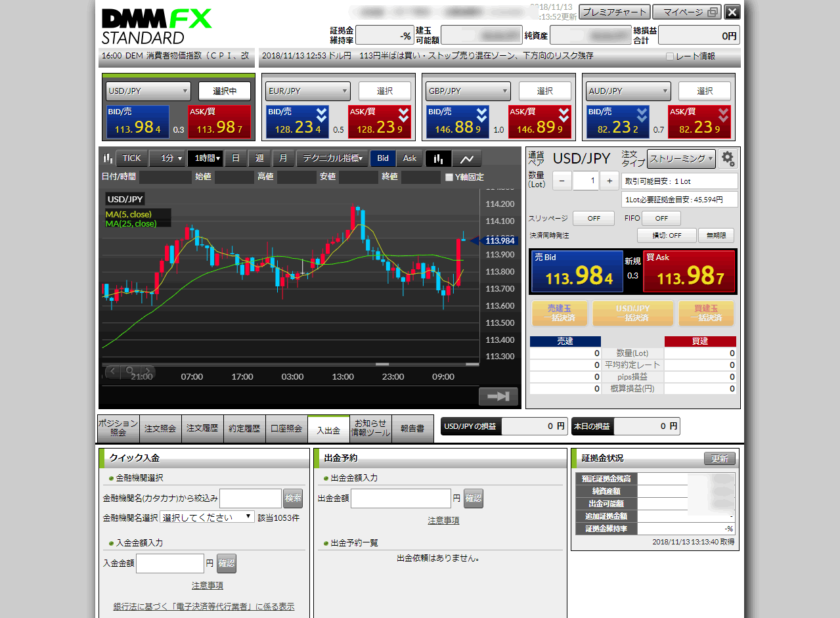This screenshot has height=618, width=840.
Task: Select TICK chart interval
Action: coord(132,158)
